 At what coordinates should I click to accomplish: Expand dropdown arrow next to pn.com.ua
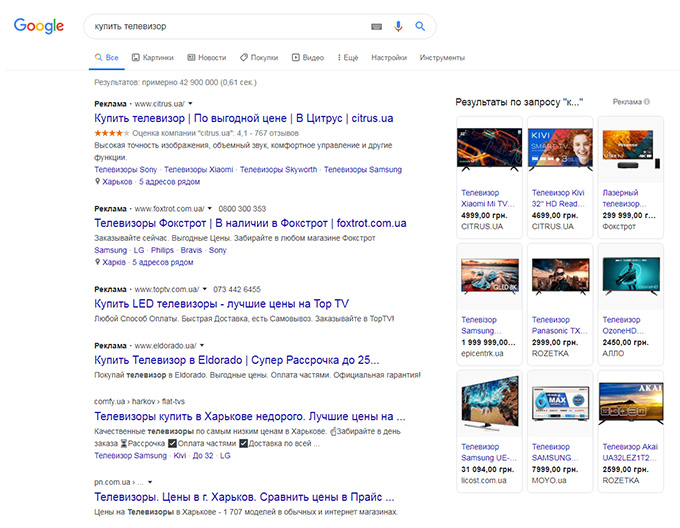[150, 482]
